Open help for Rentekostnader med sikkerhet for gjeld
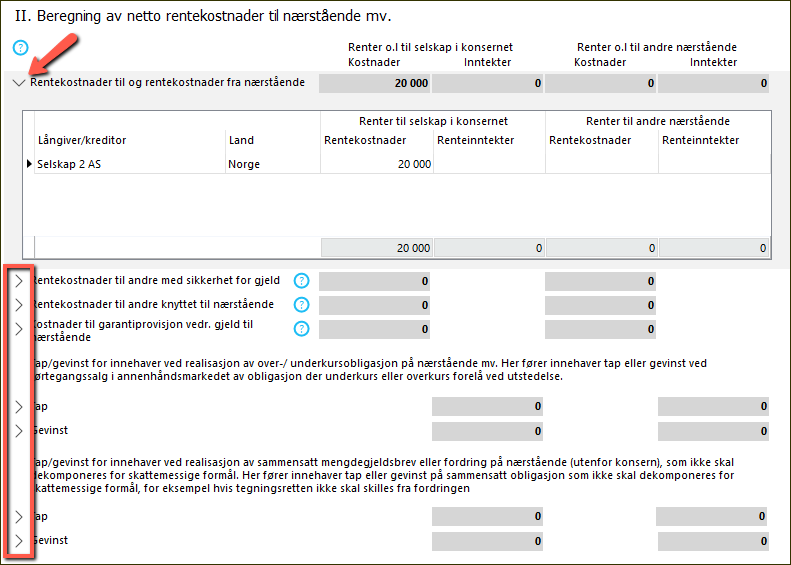 pos(301,280)
